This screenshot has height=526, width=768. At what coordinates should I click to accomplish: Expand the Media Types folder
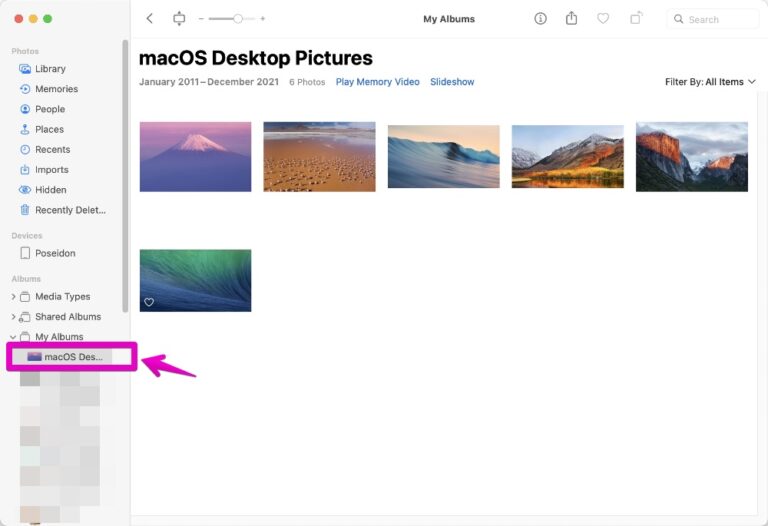tap(13, 297)
